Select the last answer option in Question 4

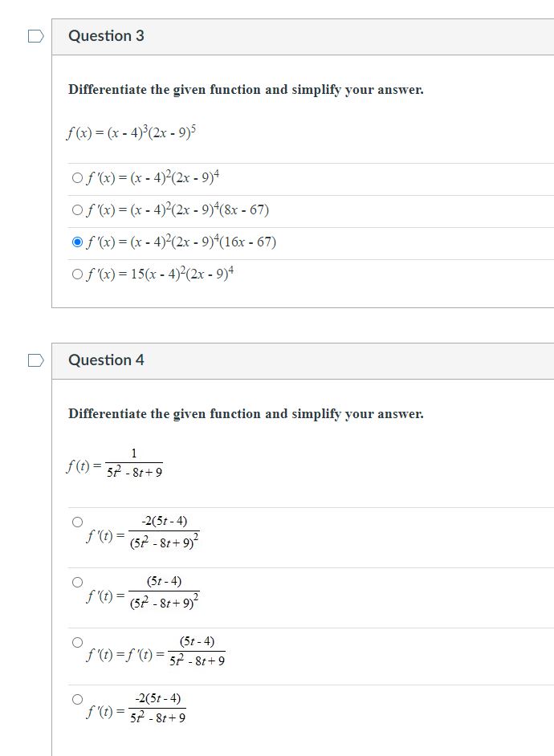tap(77, 697)
